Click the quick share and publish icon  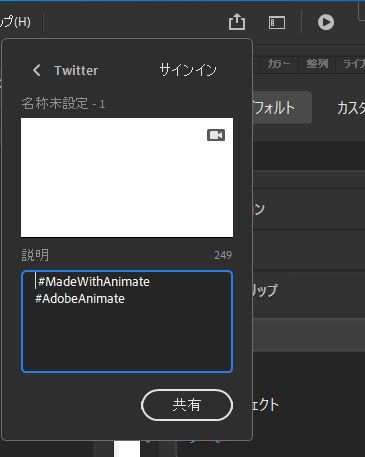click(x=237, y=22)
